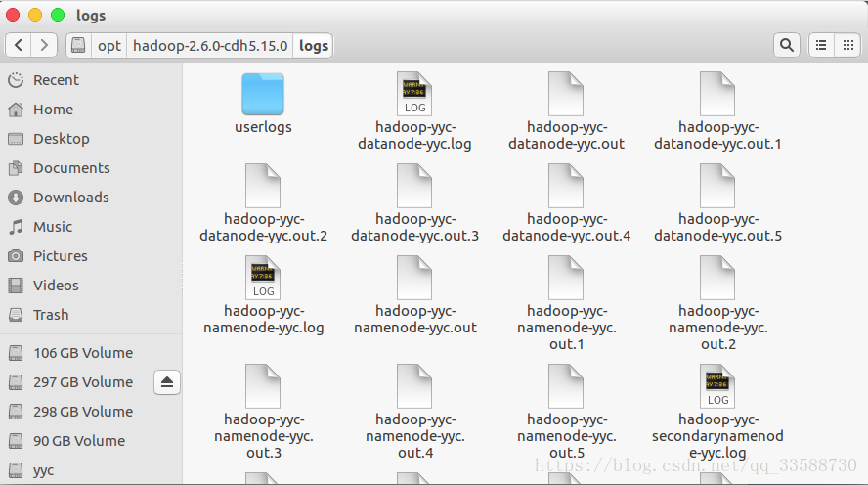868x485 pixels.
Task: Open 298 GB Volume in sidebar
Action: [91, 412]
